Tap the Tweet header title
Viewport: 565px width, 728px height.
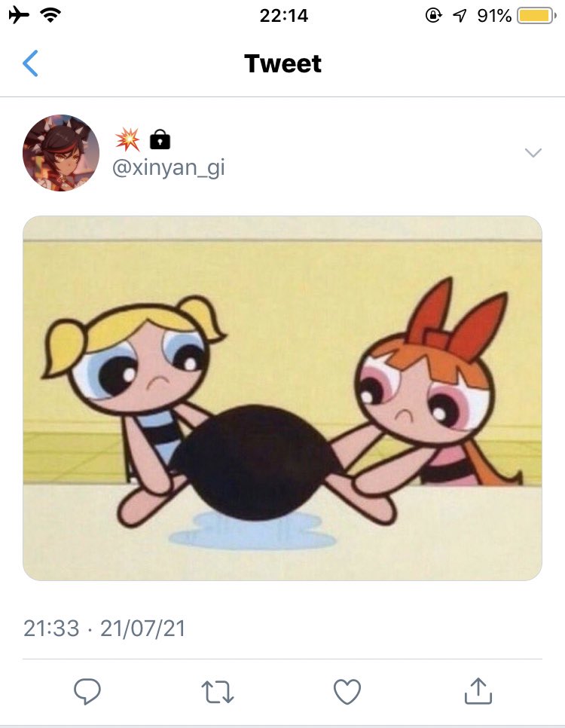point(282,63)
